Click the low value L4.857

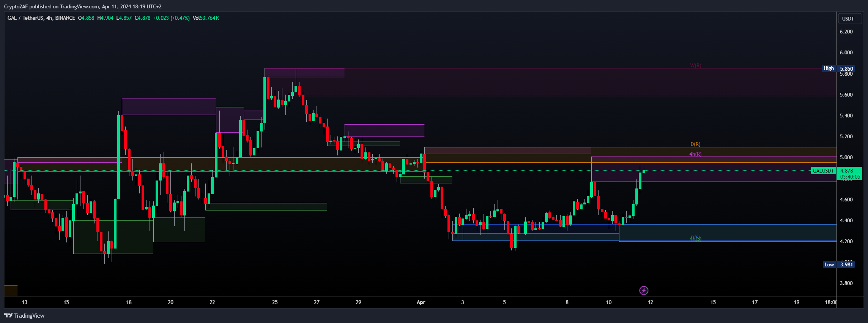(124, 18)
